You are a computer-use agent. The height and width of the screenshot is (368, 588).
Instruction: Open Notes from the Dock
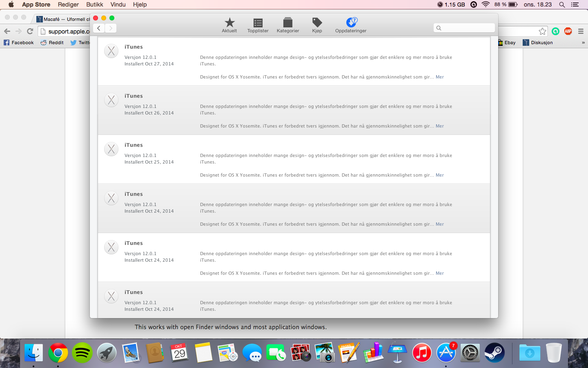tap(203, 352)
